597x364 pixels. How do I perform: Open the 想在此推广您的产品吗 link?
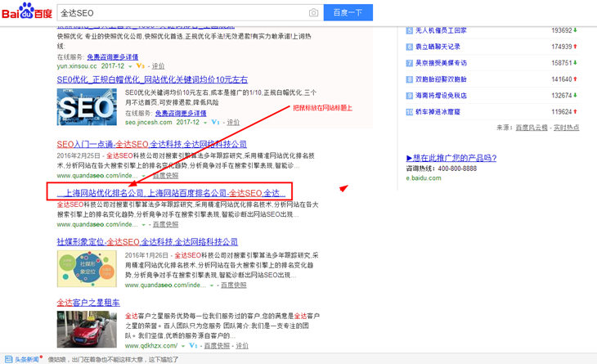pos(451,158)
